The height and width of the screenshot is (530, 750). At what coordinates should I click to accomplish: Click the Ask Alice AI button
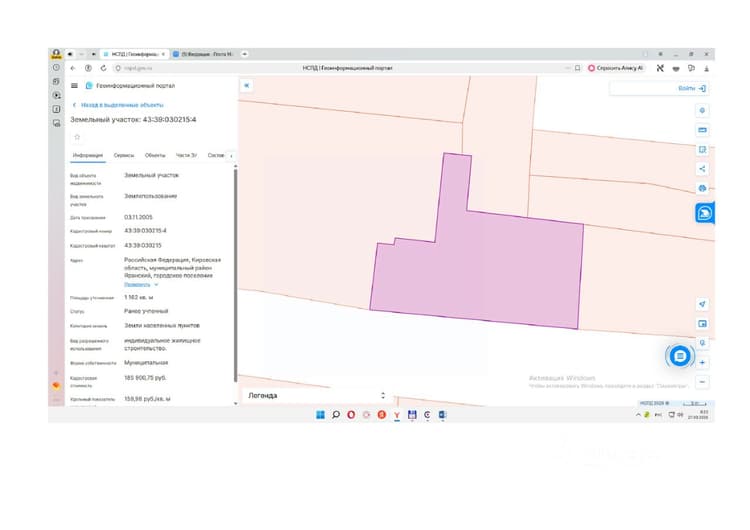coord(616,68)
